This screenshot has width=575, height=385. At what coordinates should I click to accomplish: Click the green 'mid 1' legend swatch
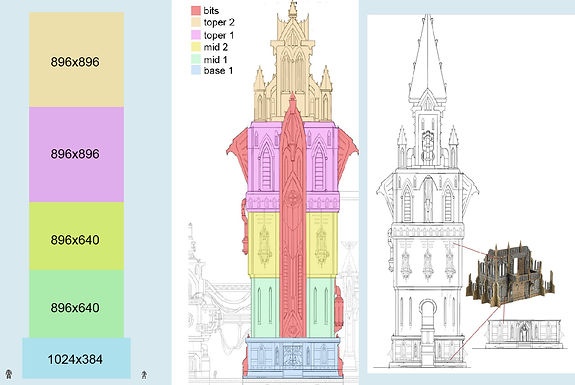tap(196, 59)
